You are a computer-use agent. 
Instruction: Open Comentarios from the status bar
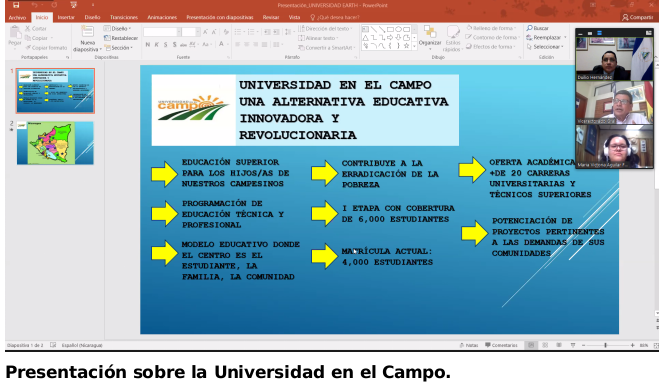coord(501,345)
